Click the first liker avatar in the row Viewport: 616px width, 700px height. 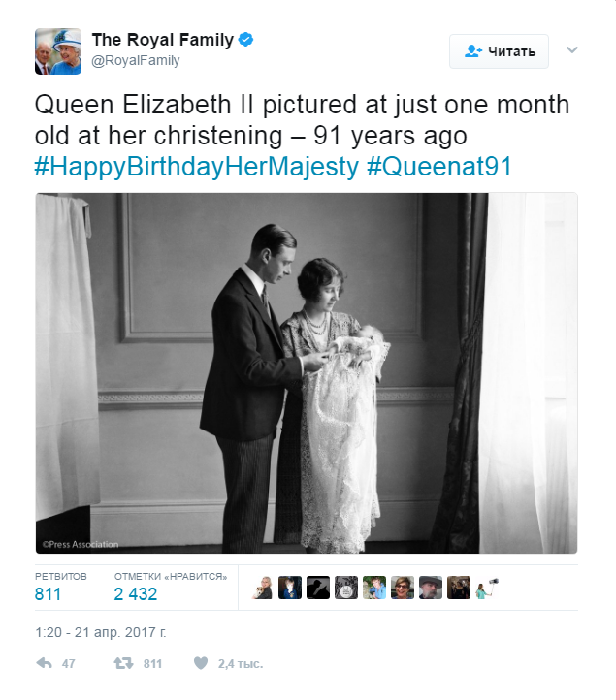pos(263,588)
